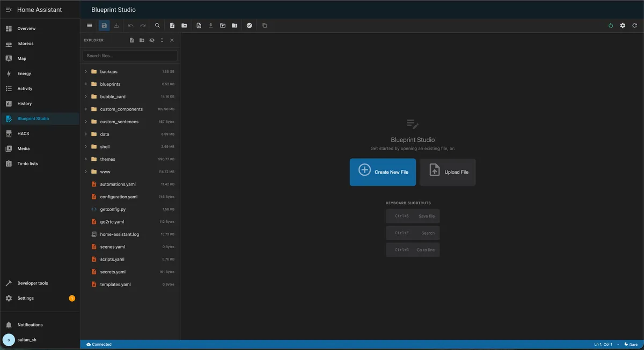Image resolution: width=644 pixels, height=350 pixels.
Task: Open home-assistant.log file
Action: pyautogui.click(x=130, y=234)
